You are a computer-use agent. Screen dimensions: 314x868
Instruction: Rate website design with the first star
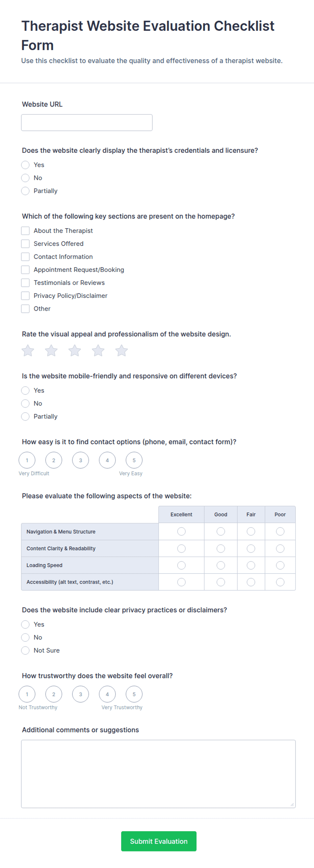click(28, 350)
